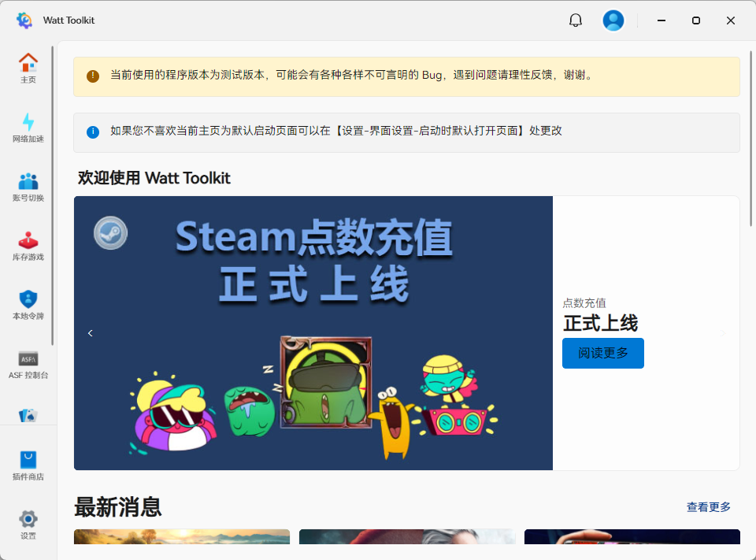
Task: Click 阅读更多 to read the announcement
Action: (602, 353)
